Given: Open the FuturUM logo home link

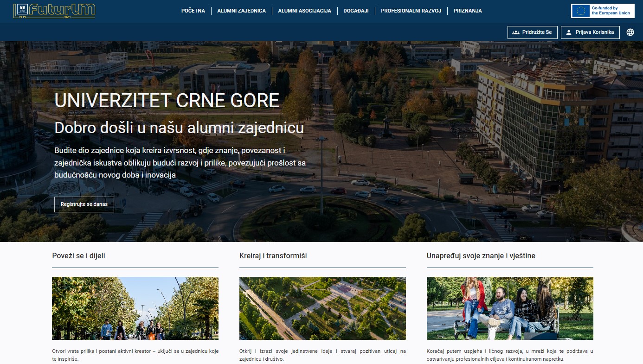Looking at the screenshot, I should 54,11.
